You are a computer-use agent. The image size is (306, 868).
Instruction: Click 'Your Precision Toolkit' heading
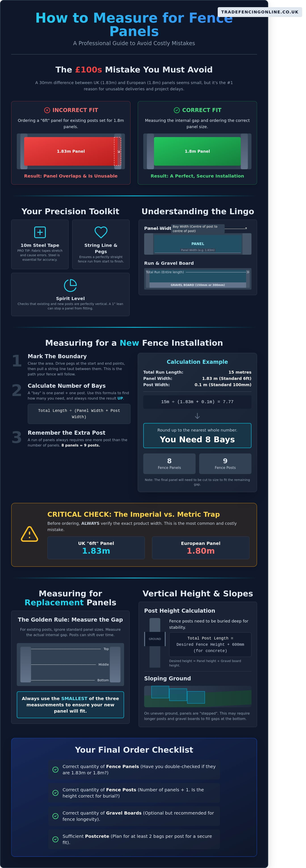(70, 212)
